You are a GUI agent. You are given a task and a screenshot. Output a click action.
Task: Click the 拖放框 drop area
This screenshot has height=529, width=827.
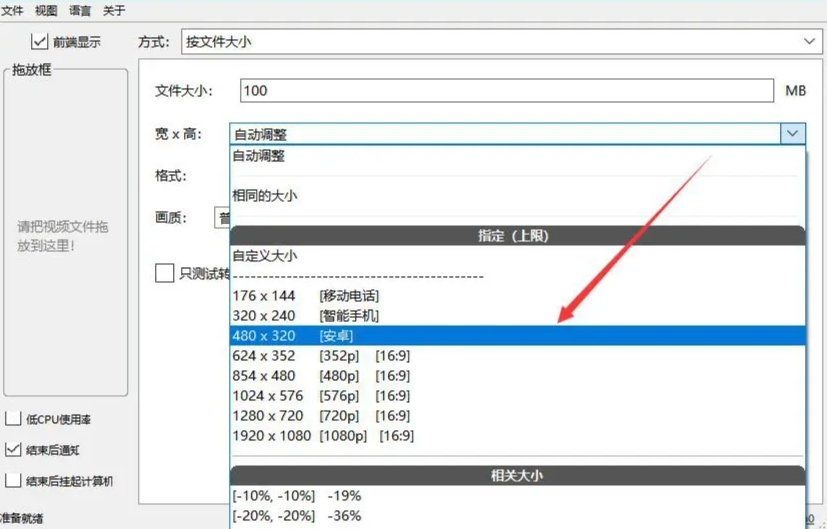(65, 232)
